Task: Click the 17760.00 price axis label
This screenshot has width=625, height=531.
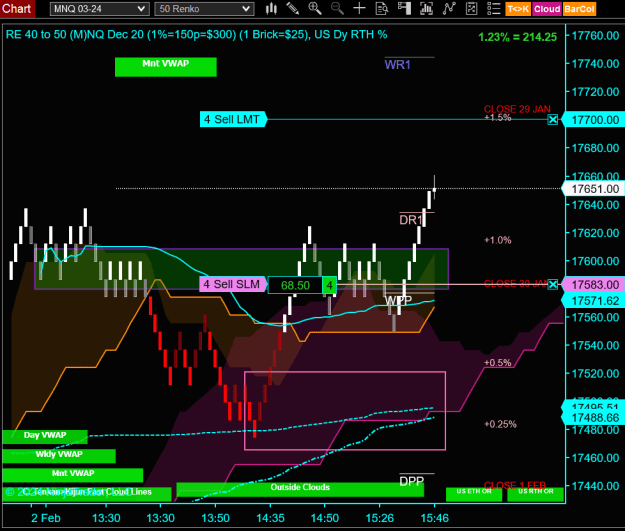Action: [x=595, y=35]
